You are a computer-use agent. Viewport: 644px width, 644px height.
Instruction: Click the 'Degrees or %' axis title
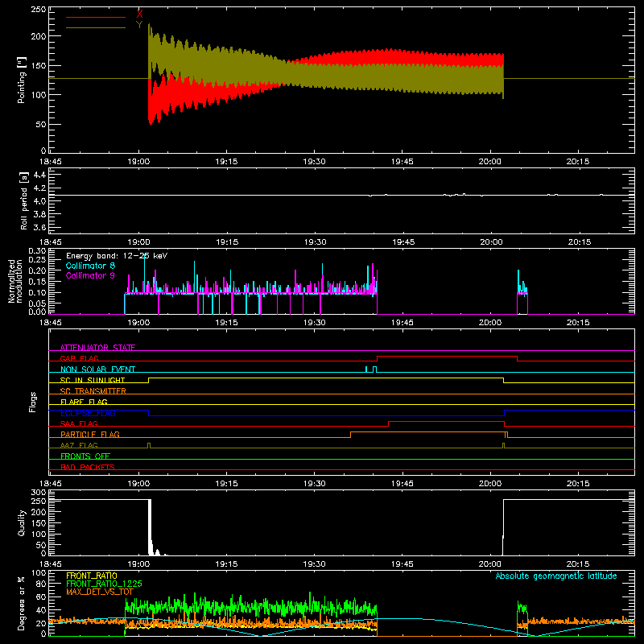tap(22, 603)
